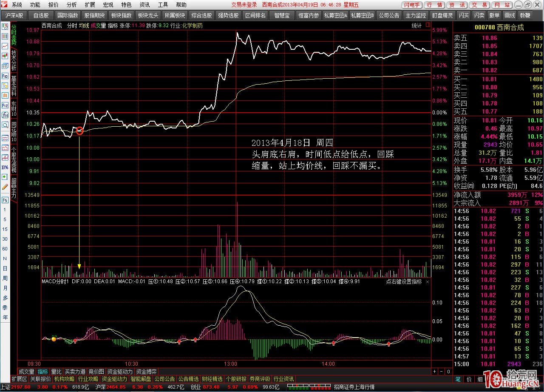Click the F12 trading shortcut icon
The image size is (544, 392).
click(5, 105)
